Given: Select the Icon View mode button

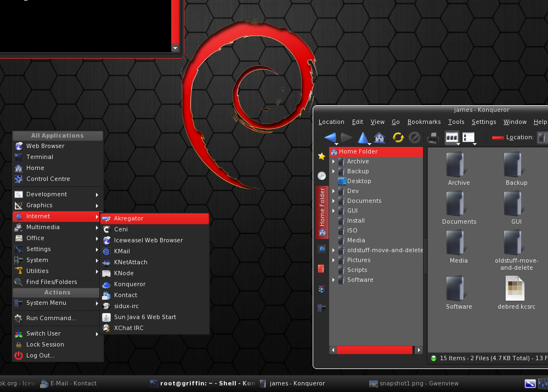Looking at the screenshot, I should pyautogui.click(x=452, y=138).
